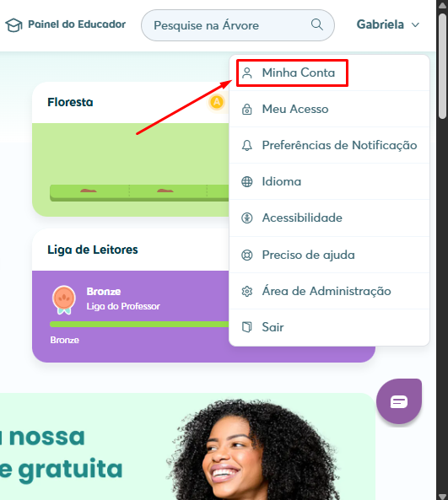Click the gear icon for Área de Administração
Image resolution: width=448 pixels, height=500 pixels.
[x=246, y=291]
